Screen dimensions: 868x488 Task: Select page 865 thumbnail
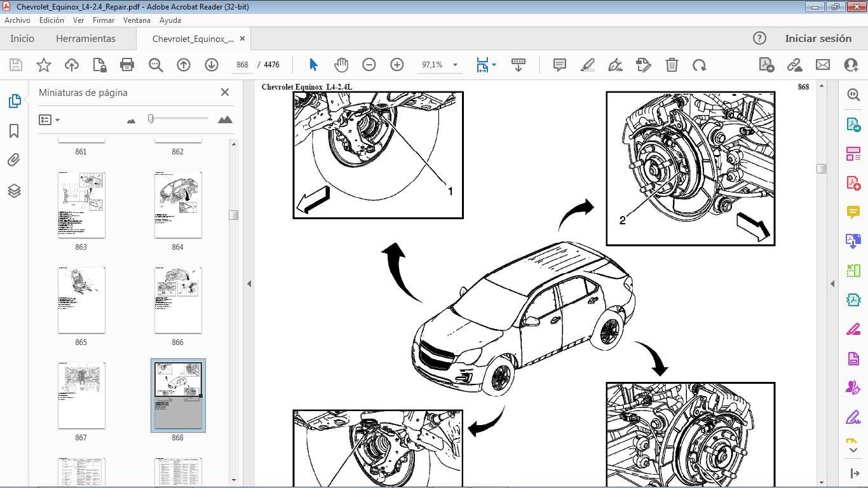[x=81, y=300]
